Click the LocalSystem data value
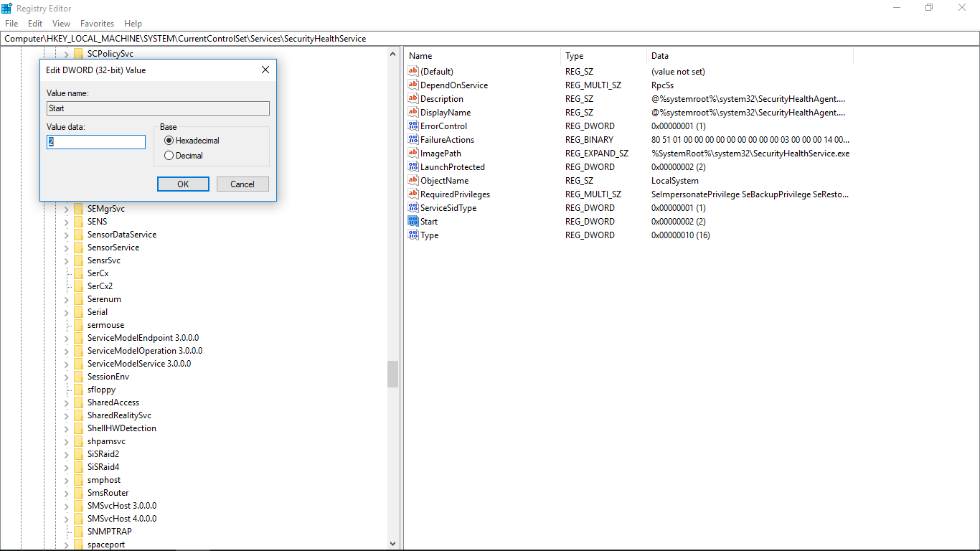Image resolution: width=980 pixels, height=551 pixels. (674, 181)
